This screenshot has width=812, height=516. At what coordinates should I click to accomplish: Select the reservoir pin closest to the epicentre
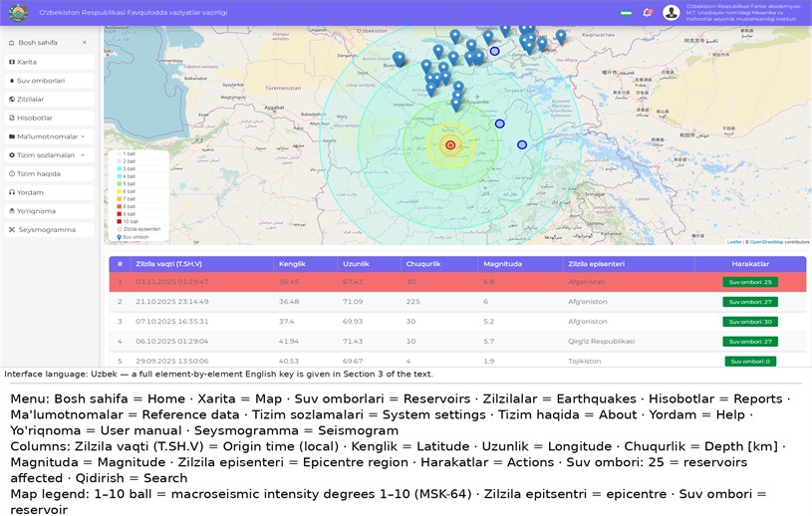pyautogui.click(x=455, y=104)
